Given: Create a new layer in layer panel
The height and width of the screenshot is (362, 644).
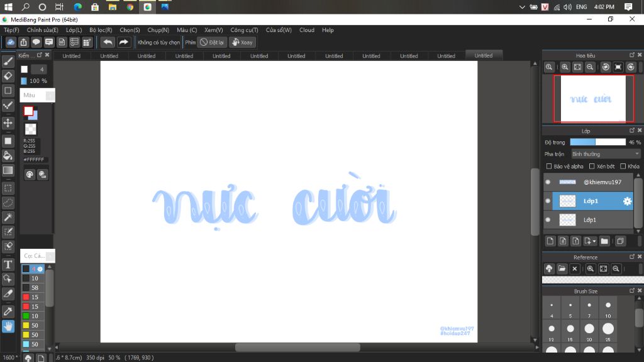Looking at the screenshot, I should coord(550,241).
